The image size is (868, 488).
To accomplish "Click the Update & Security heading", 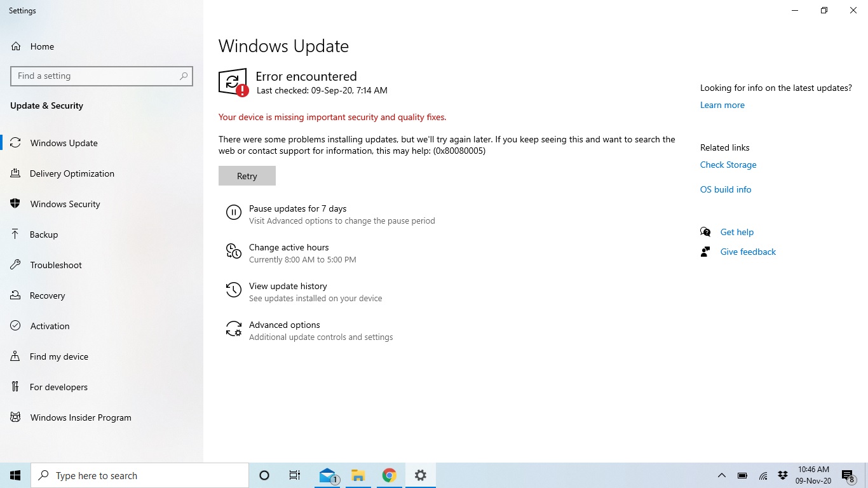I will pyautogui.click(x=46, y=105).
